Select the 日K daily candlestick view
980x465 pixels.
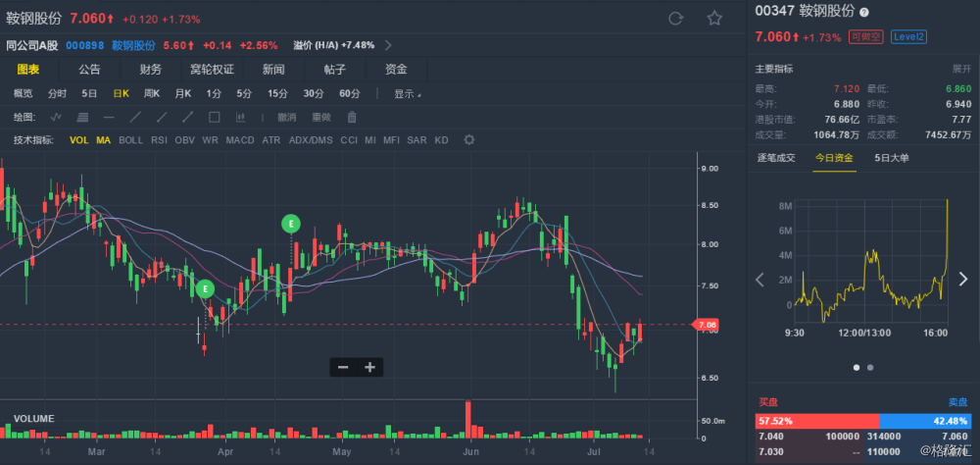(x=121, y=94)
